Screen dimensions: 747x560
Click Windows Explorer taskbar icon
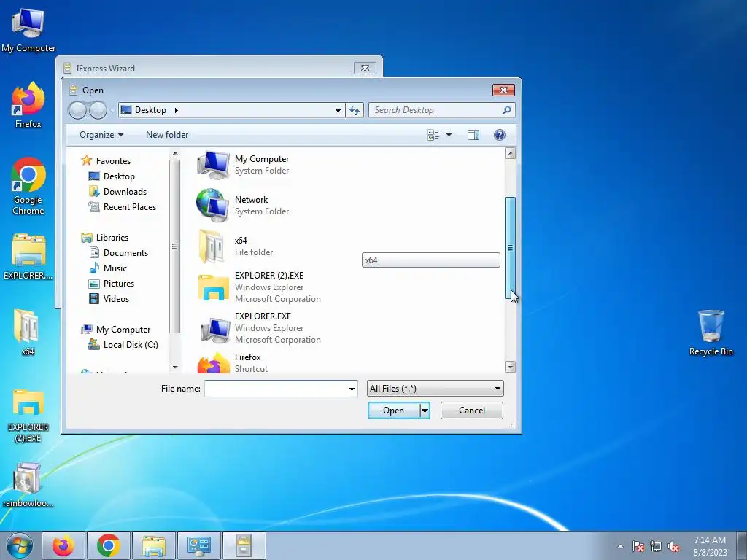point(154,545)
